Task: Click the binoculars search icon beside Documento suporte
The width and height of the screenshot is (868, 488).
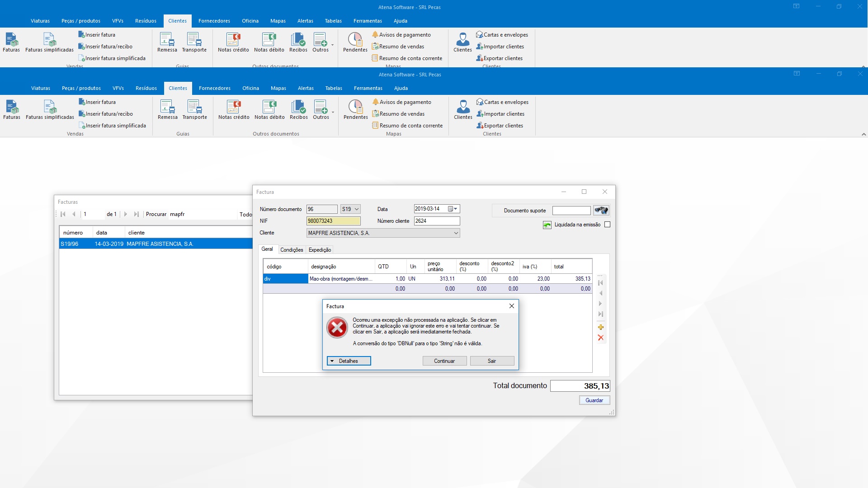Action: (x=601, y=211)
